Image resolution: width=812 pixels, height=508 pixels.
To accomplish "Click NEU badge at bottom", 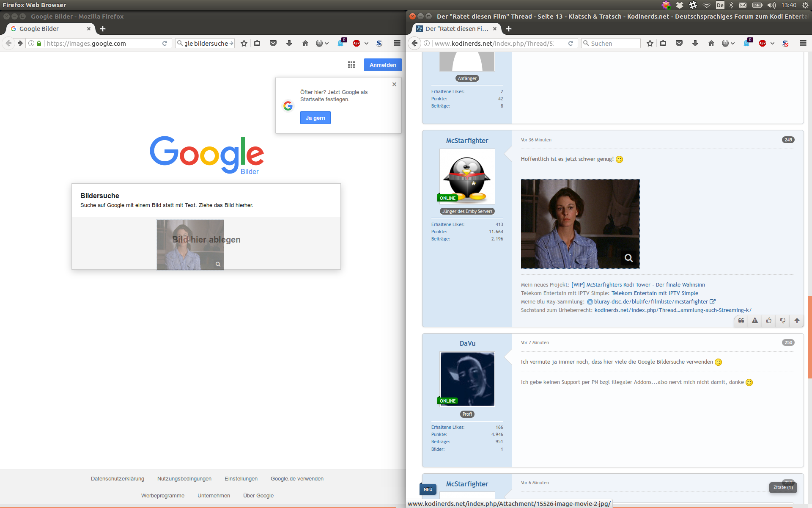I will click(x=428, y=489).
